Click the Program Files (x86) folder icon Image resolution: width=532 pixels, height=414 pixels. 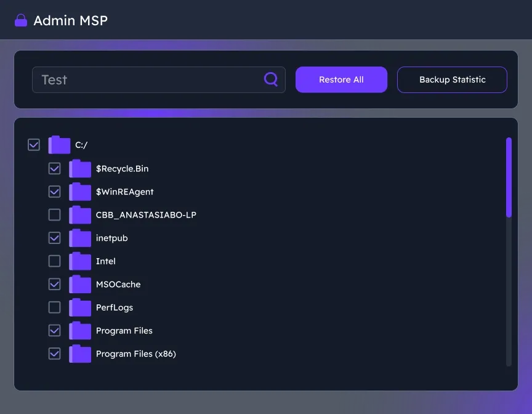coord(80,354)
